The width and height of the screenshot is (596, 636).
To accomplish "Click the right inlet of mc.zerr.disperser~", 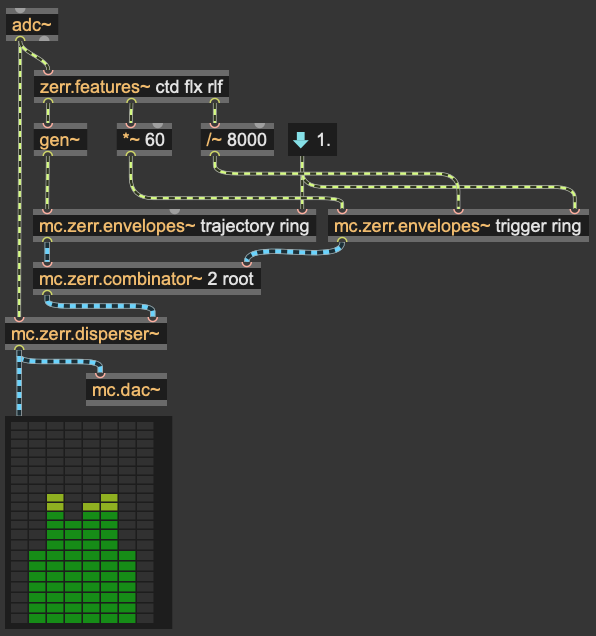I will [x=153, y=319].
